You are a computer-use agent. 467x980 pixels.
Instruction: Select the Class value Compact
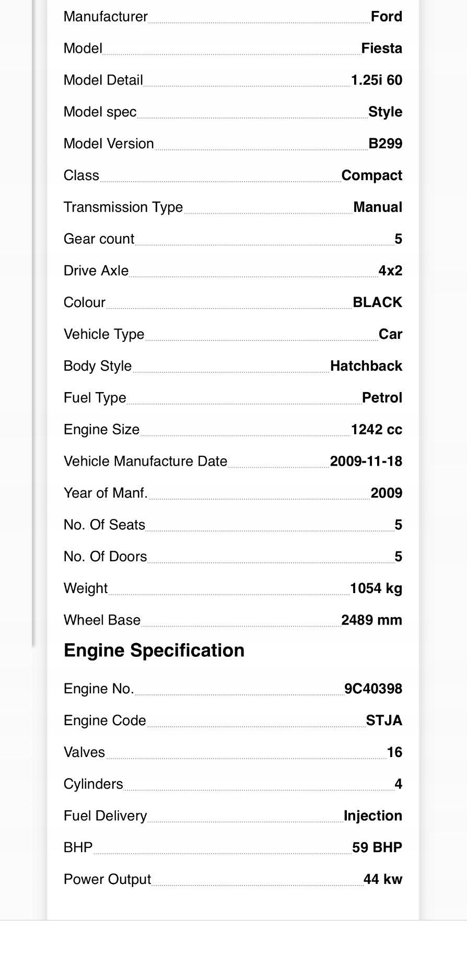pyautogui.click(x=372, y=175)
